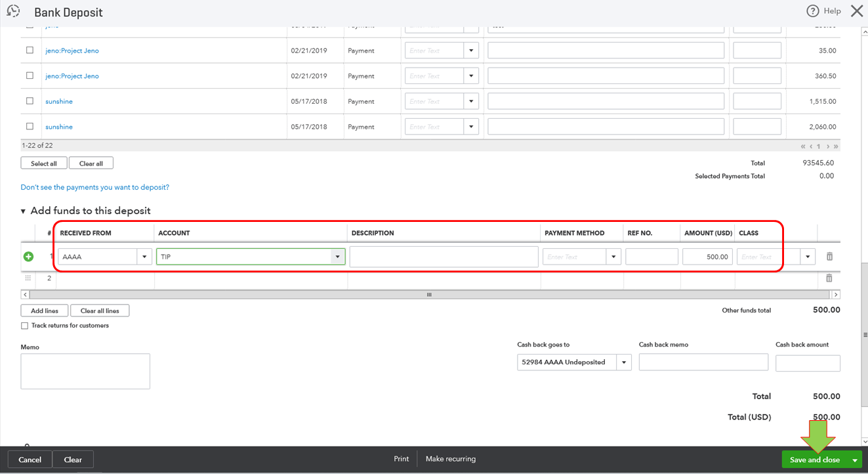This screenshot has width=868, height=474.
Task: Go to last page of payments list
Action: 836,146
